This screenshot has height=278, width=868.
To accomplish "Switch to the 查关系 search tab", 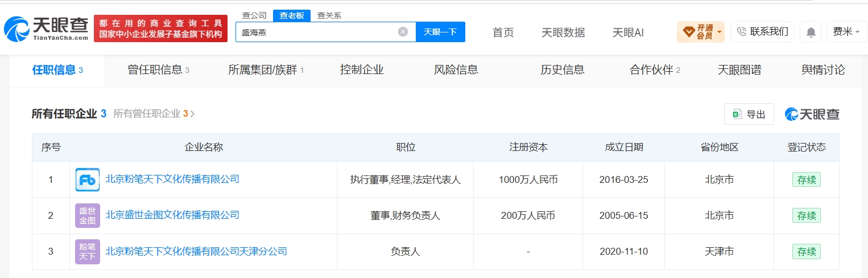I will pyautogui.click(x=329, y=15).
